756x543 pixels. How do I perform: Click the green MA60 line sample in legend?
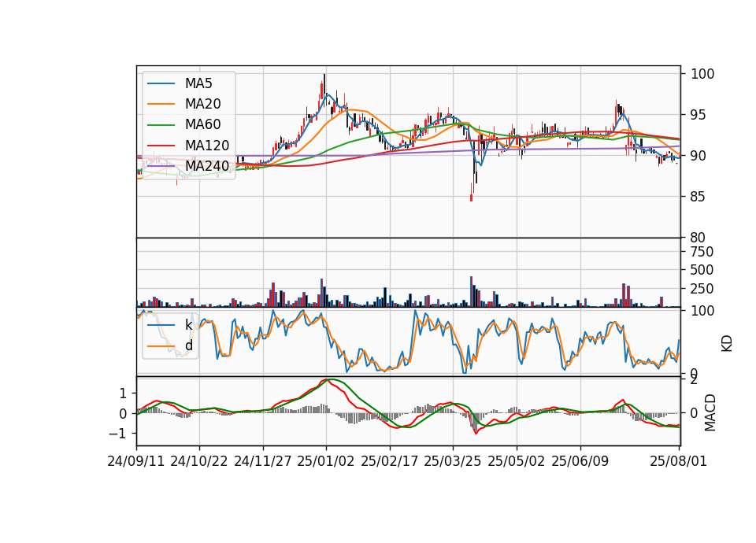(x=161, y=125)
